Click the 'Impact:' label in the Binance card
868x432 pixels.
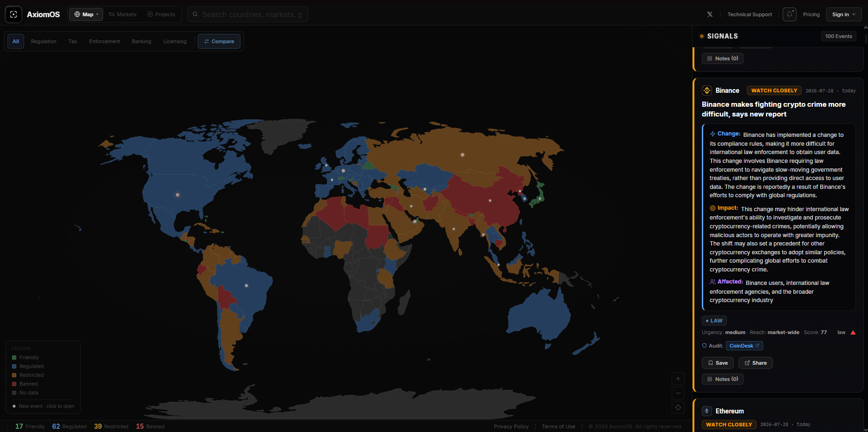(x=728, y=208)
